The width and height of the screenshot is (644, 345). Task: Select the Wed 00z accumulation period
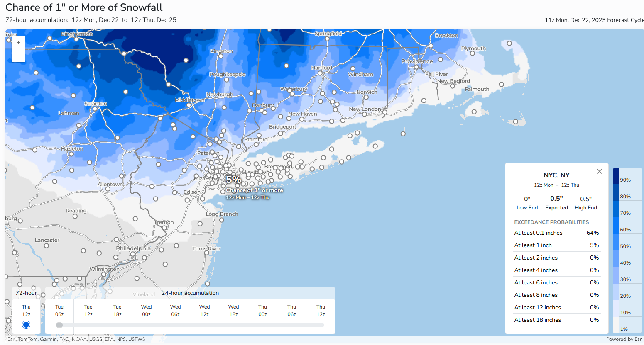click(146, 311)
